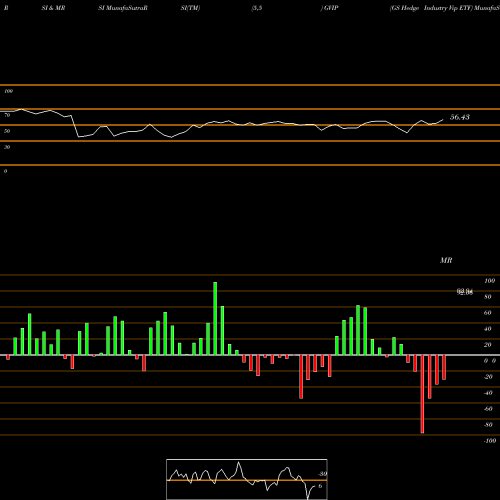Image resolution: width=500 pixels, height=500 pixels.
Task: Click the RSI axis label 30
Action: coord(7,147)
